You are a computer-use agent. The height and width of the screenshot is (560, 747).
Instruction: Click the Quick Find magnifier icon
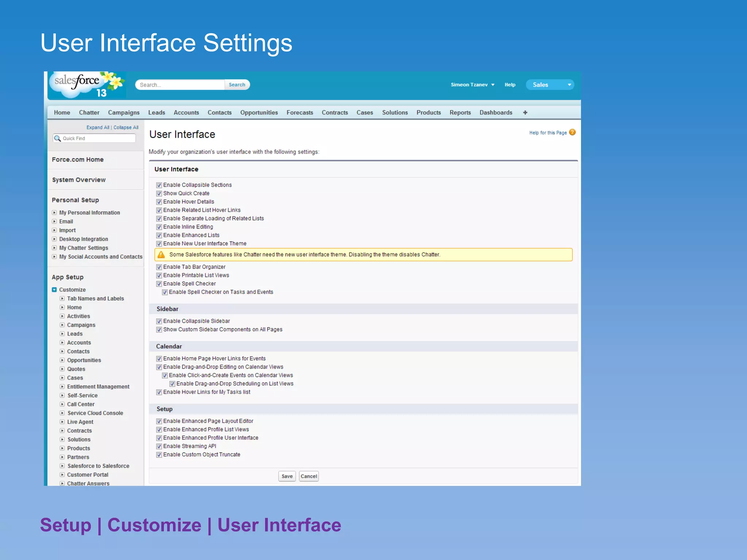point(58,138)
